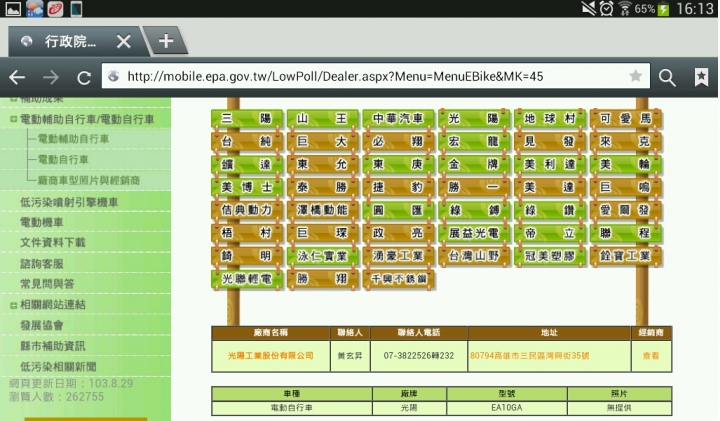Open 廠商車型照片與經銷商 in the sidebar
This screenshot has height=421, width=720.
click(x=89, y=180)
